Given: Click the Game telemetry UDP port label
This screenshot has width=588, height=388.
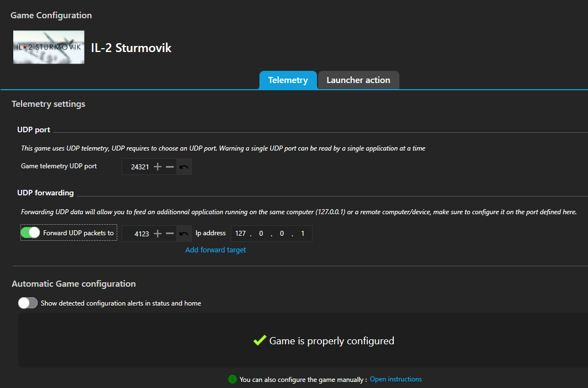Looking at the screenshot, I should (59, 166).
